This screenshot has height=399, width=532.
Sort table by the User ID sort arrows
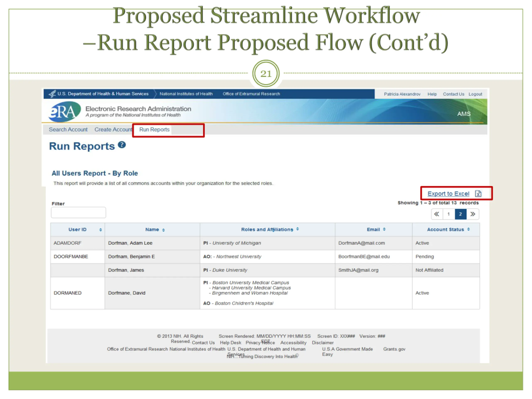101,230
